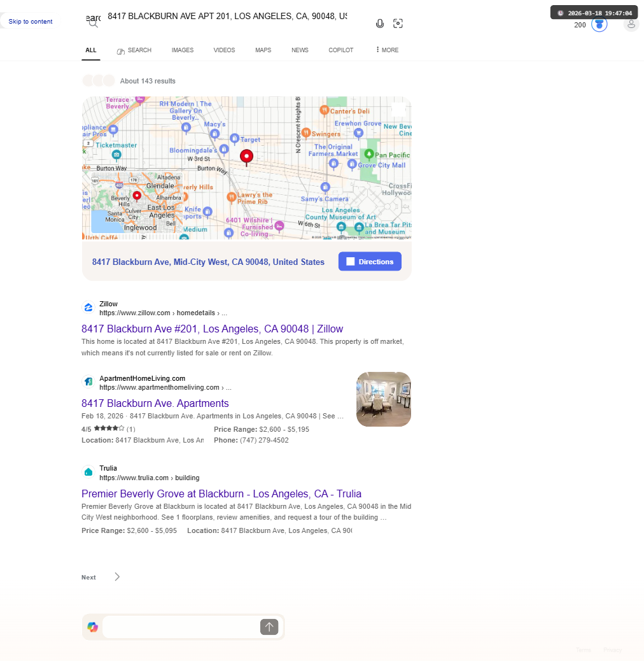The height and width of the screenshot is (661, 644).
Task: Click the phone number (747) 279-4502
Action: (264, 440)
